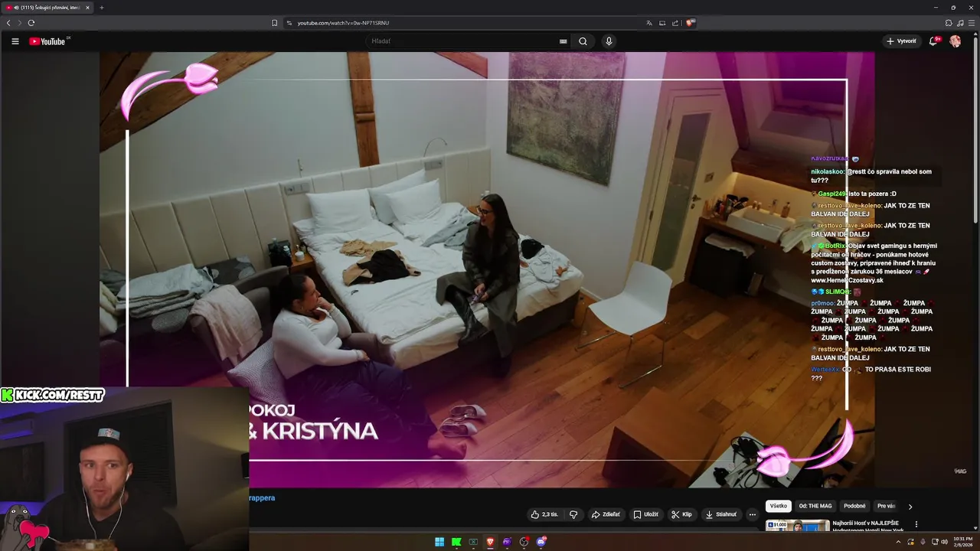980x551 pixels.
Task: Download video with Stiahnuť button
Action: click(x=720, y=514)
